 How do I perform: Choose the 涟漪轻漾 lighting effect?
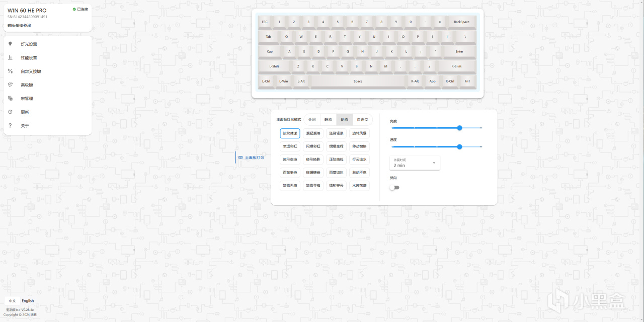pos(336,133)
